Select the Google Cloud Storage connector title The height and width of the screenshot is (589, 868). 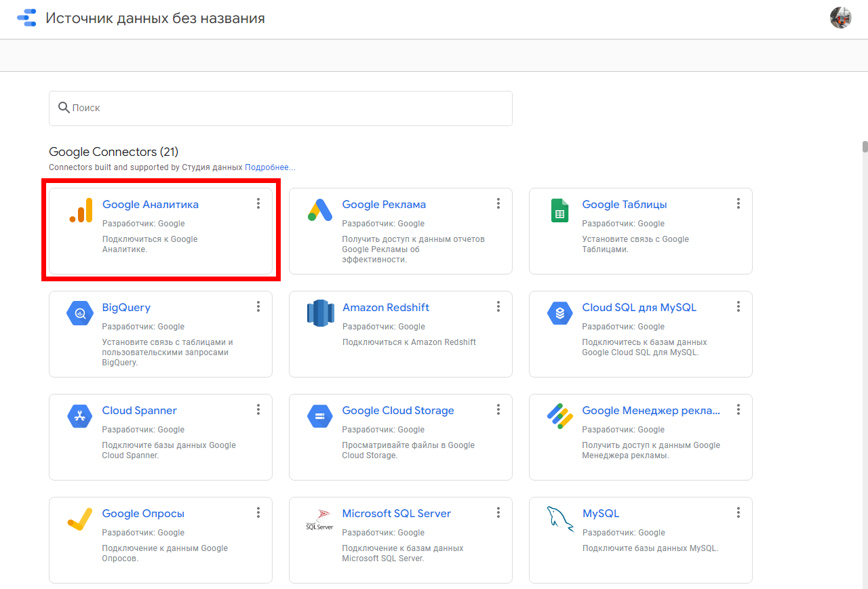397,411
